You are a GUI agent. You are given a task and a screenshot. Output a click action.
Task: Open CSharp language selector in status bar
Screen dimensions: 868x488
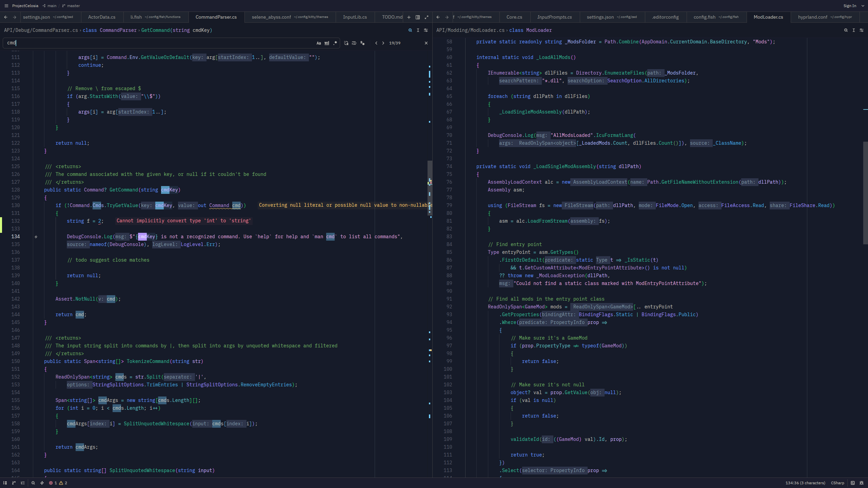pos(837,483)
